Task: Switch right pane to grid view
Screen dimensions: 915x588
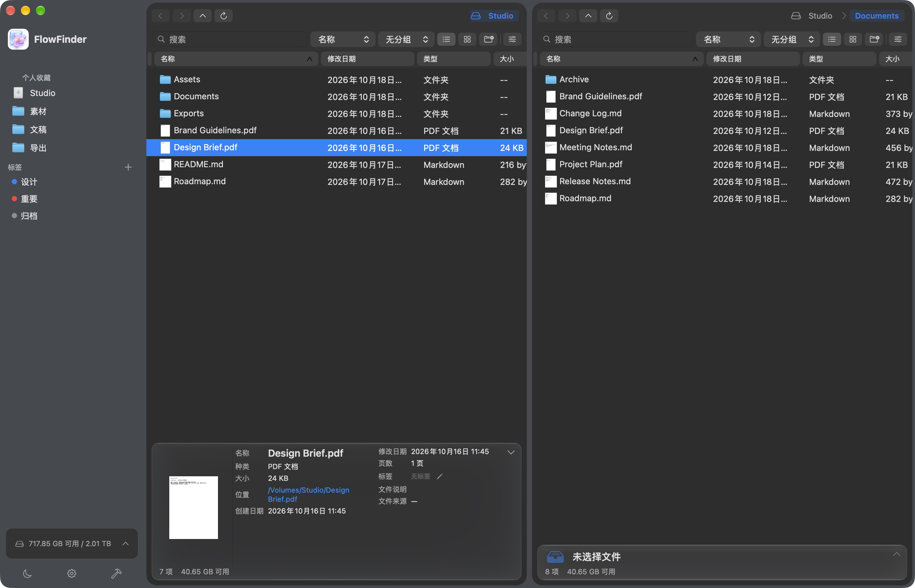Action: pos(853,39)
